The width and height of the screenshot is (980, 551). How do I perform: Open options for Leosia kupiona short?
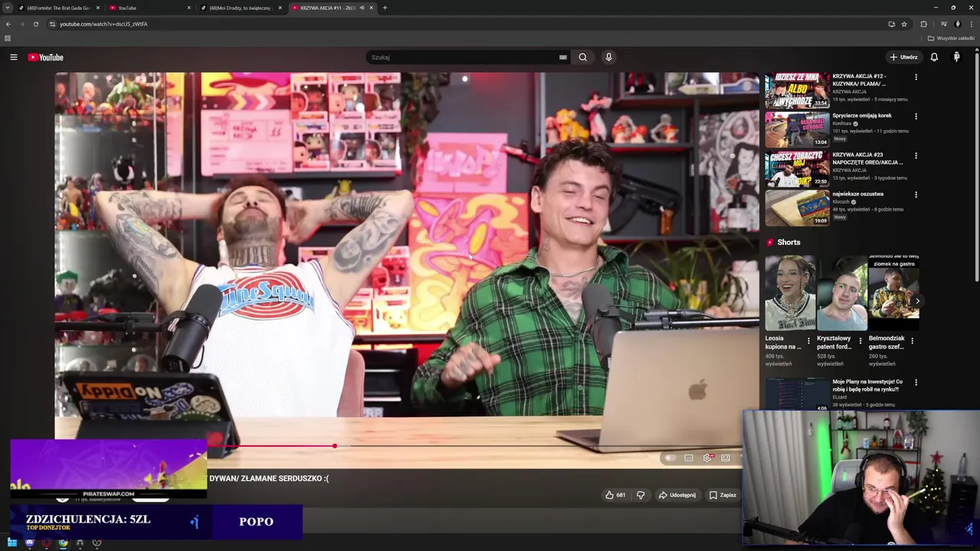point(808,341)
